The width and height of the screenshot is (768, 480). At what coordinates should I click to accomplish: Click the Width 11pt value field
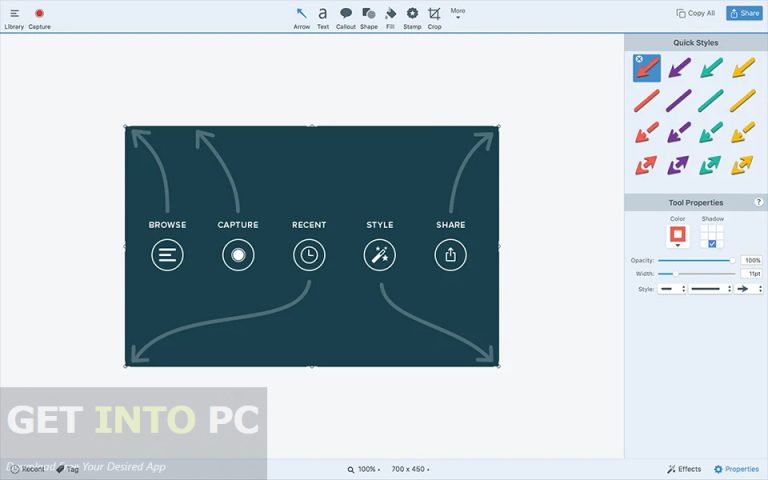[751, 274]
